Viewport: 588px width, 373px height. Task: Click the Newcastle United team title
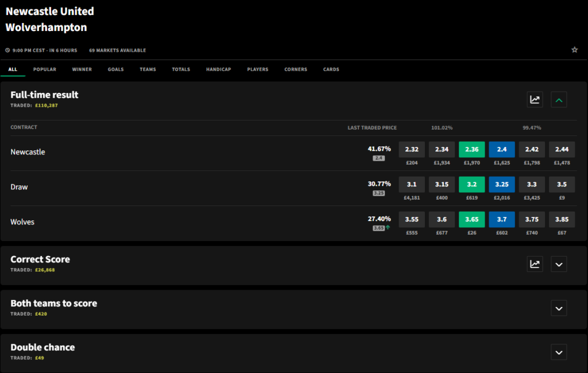[x=50, y=11]
